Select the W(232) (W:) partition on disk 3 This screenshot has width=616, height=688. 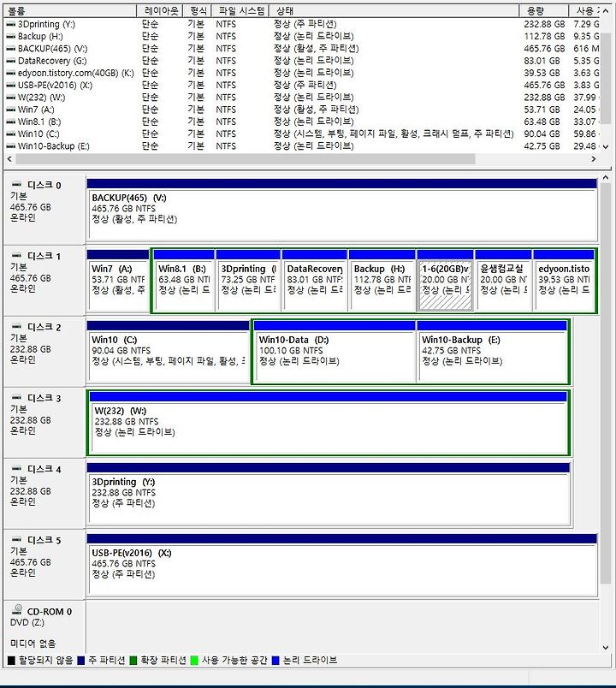329,423
